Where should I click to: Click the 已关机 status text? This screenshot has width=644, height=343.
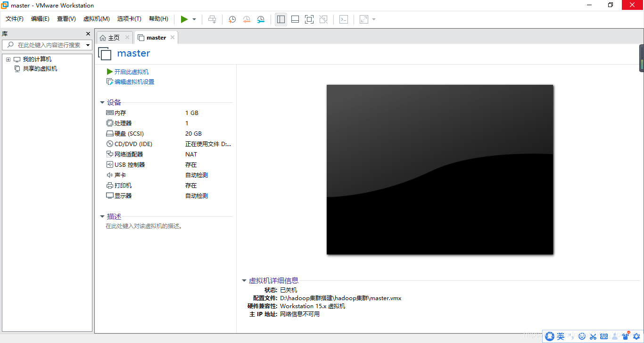click(289, 290)
